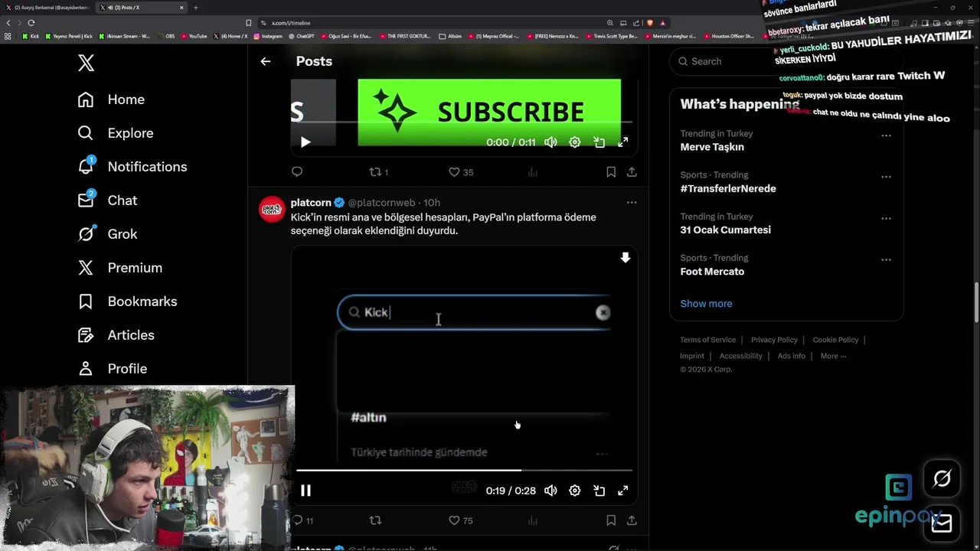This screenshot has height=551, width=980.
Task: Enter fullscreen on Kick video
Action: coord(623,491)
